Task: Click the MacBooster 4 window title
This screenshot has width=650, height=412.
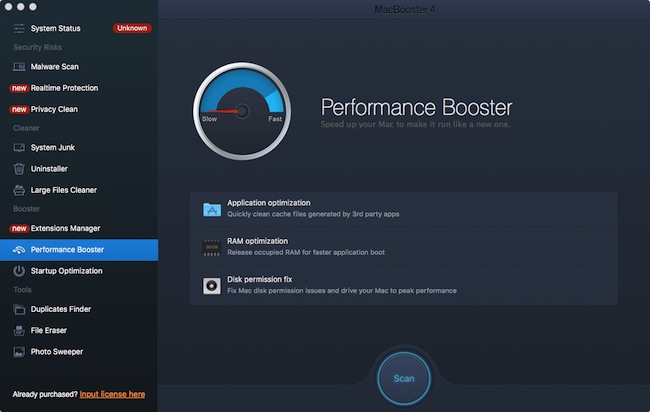Action: 405,9
